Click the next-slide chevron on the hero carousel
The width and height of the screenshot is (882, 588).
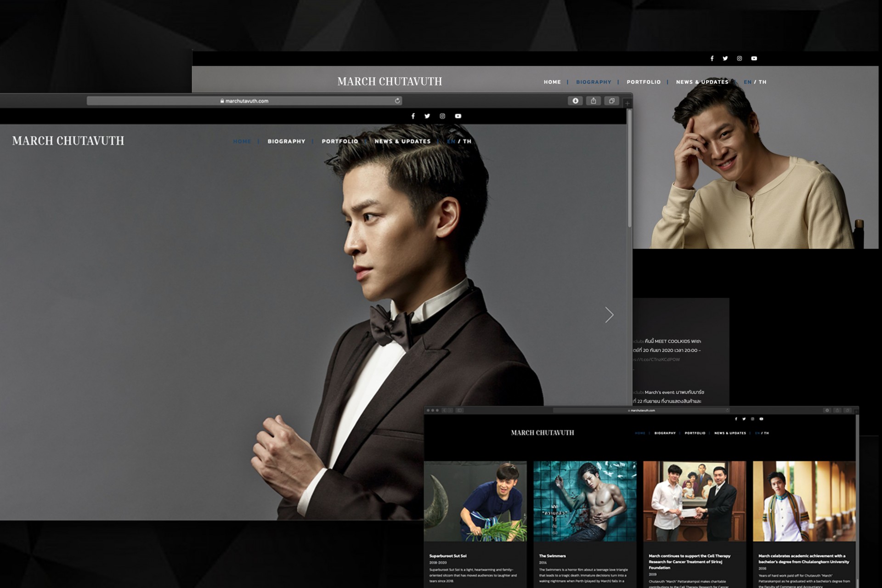click(x=609, y=315)
